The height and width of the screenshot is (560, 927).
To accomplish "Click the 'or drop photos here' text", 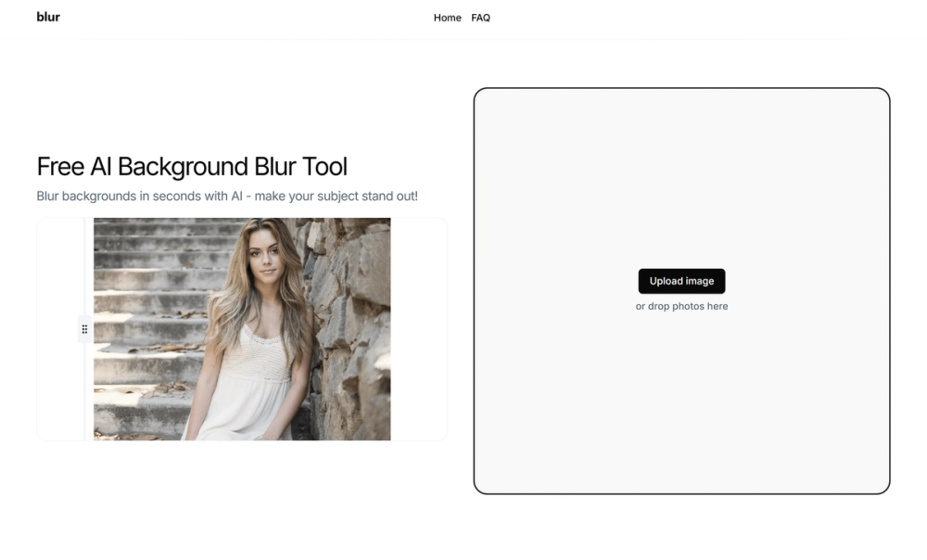I will click(x=681, y=306).
